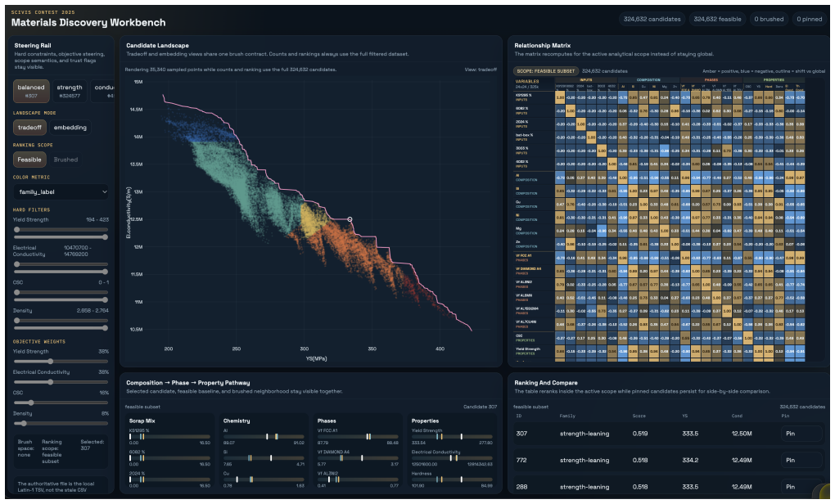Pin candidate 772 in ranking table
The height and width of the screenshot is (504, 835).
801,461
